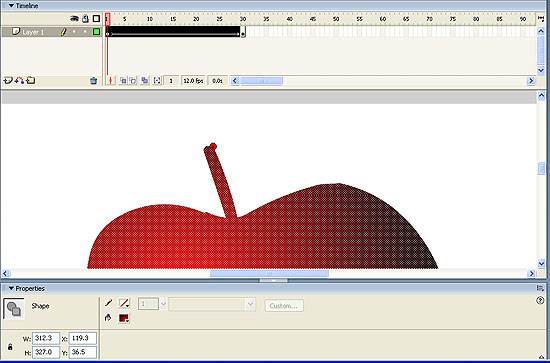Click the stroke height field
Viewport: 550px width, 363px height.
tap(148, 304)
